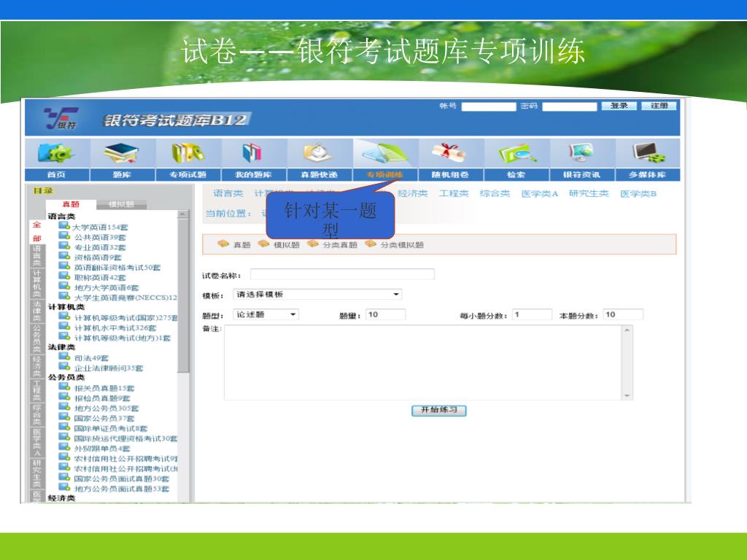The height and width of the screenshot is (560, 747).
Task: Open the 题型 论述题 dropdown
Action: tap(266, 314)
